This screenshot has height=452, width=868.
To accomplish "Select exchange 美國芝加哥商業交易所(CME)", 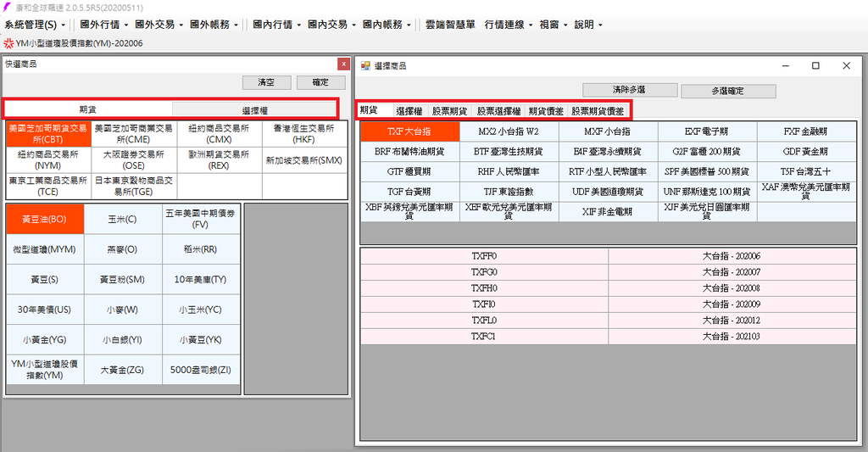I will pos(134,134).
